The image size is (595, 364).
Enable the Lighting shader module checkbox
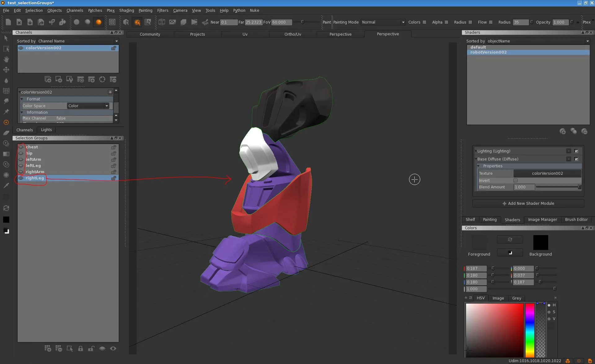[x=576, y=151]
